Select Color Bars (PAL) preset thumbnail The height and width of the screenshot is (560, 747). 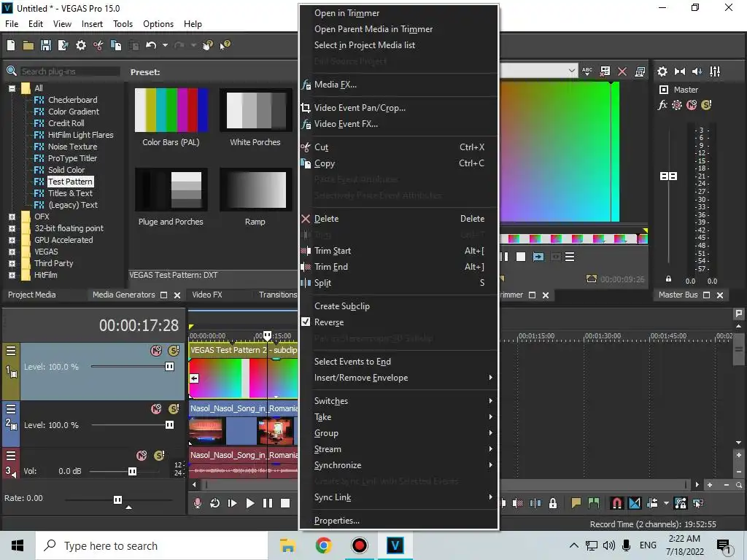click(x=171, y=110)
